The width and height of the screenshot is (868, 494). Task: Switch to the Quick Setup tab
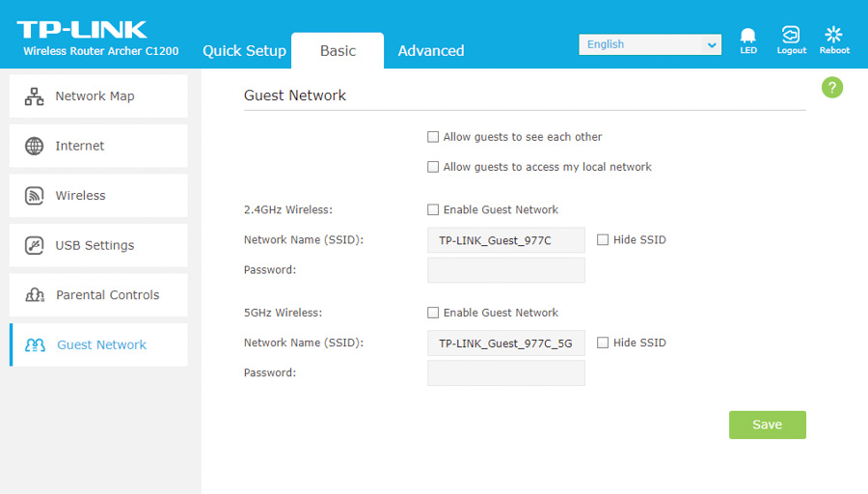[x=244, y=50]
